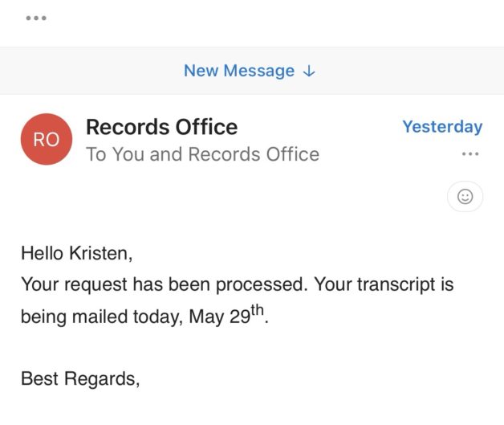The image size is (504, 425).
Task: Select the Records Office sender name
Action: pos(161,127)
